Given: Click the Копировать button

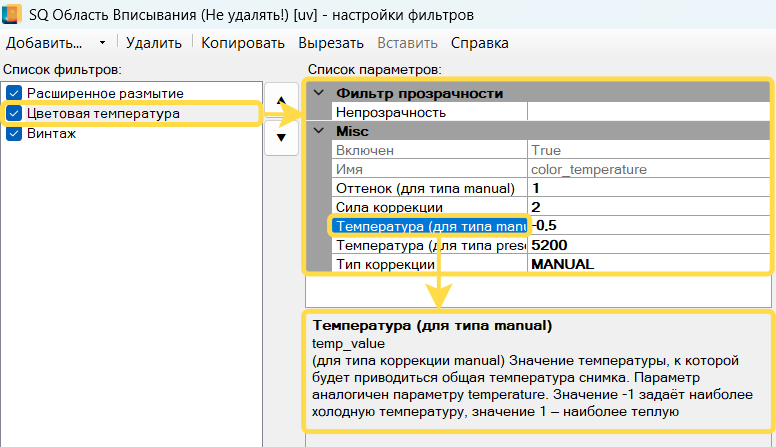Looking at the screenshot, I should [x=243, y=43].
